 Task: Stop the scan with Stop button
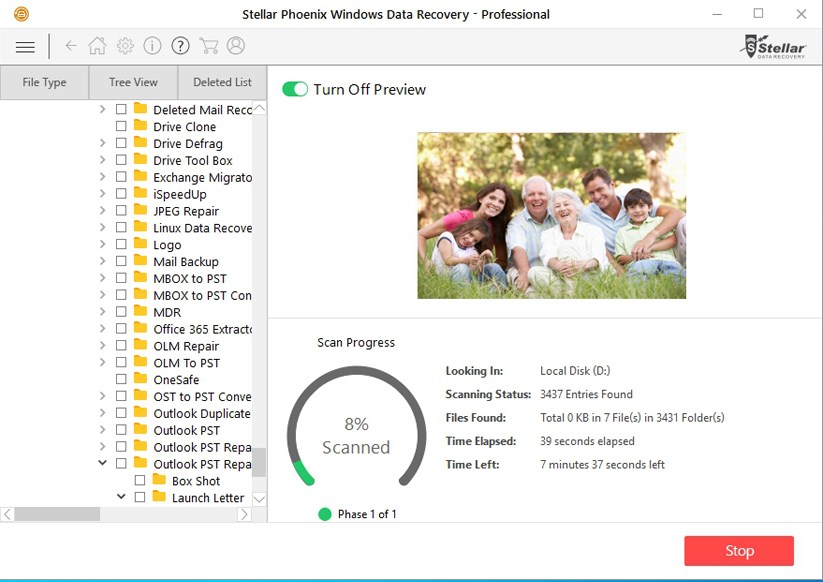point(739,551)
